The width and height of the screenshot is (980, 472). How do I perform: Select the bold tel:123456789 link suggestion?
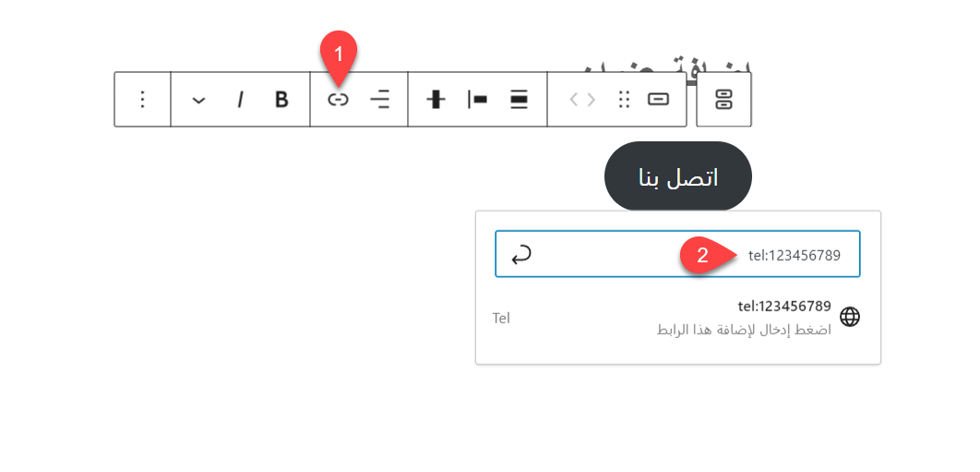(x=784, y=307)
